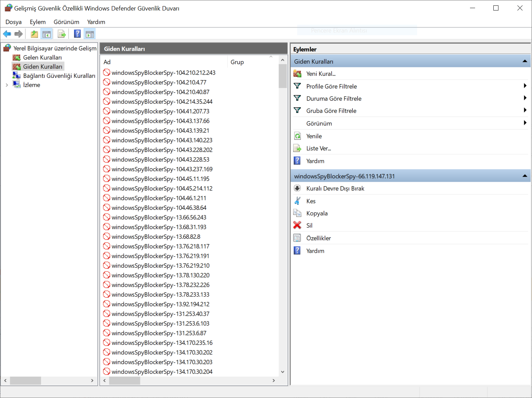Screen dimensions: 532x398
Task: Click the Bağlantı Güvenliği Kuralları icon
Action: (17, 75)
